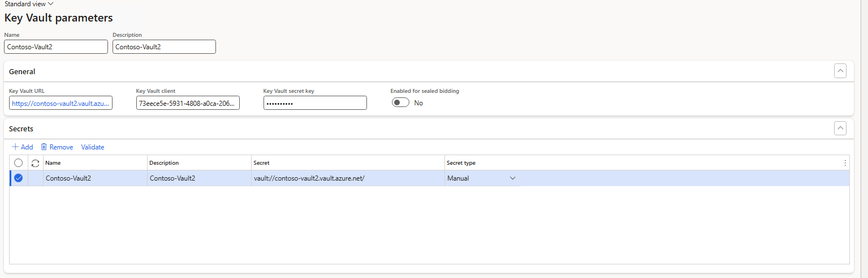Click the refresh icon in grid header
Viewport: 868px width, 278px height.
coord(35,163)
